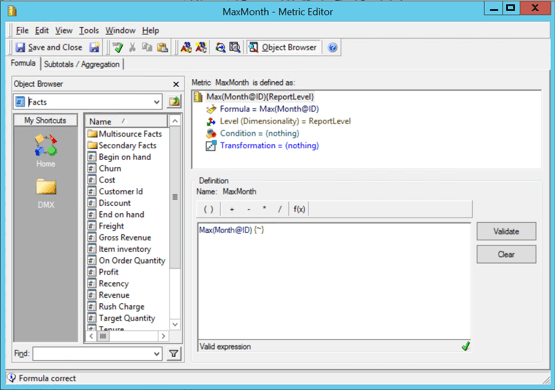Select the On Order Quantity fact
The image size is (555, 390).
[x=127, y=260]
